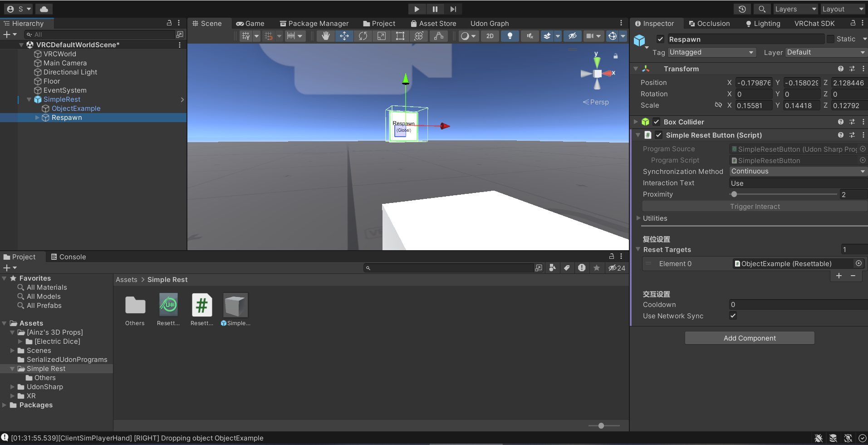Disable the Box Collider component checkbox

pos(656,122)
